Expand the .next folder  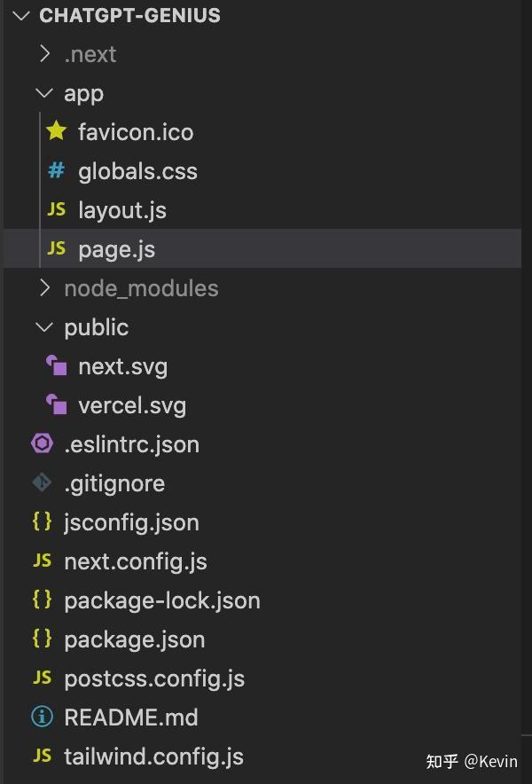[x=44, y=54]
